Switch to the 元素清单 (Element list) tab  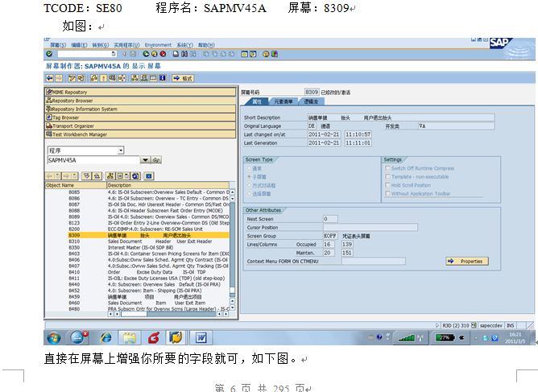coord(283,101)
